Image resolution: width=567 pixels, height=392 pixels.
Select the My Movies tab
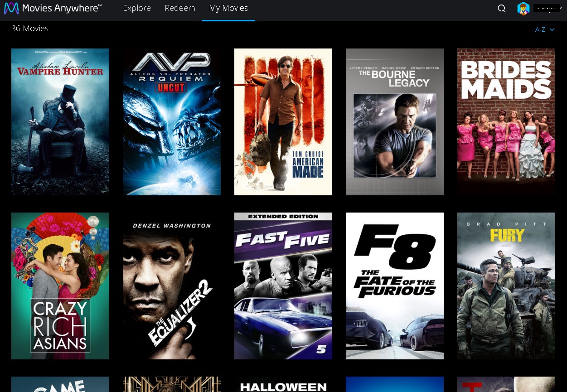click(x=228, y=8)
